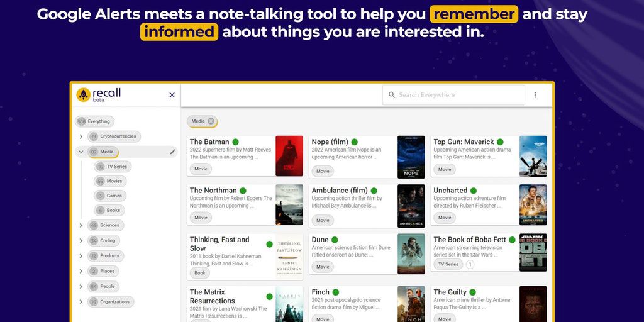
Task: Click the Nope poster thumbnail
Action: point(411,157)
